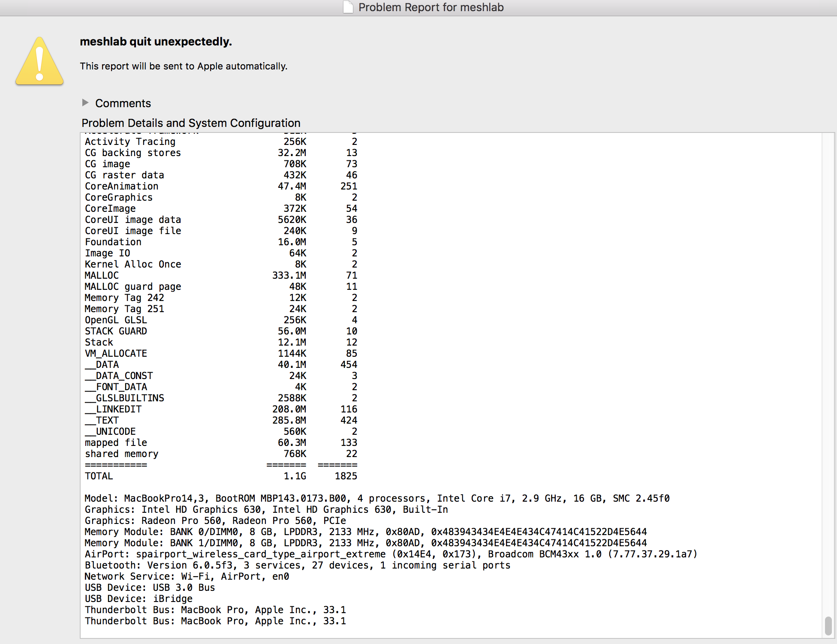Image resolution: width=837 pixels, height=644 pixels.
Task: Click the 'Memory Tag 242' row
Action: pos(221,298)
